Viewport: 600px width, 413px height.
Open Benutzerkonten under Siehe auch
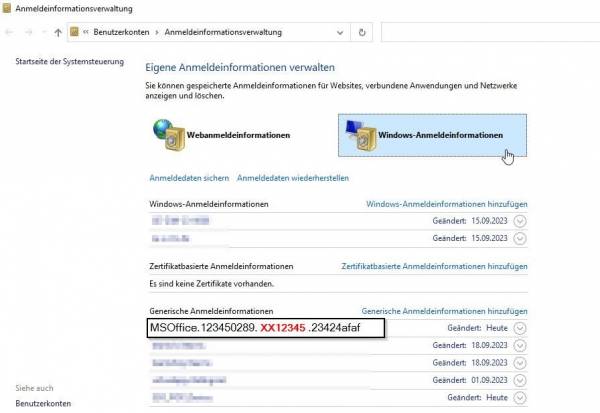tap(43, 403)
